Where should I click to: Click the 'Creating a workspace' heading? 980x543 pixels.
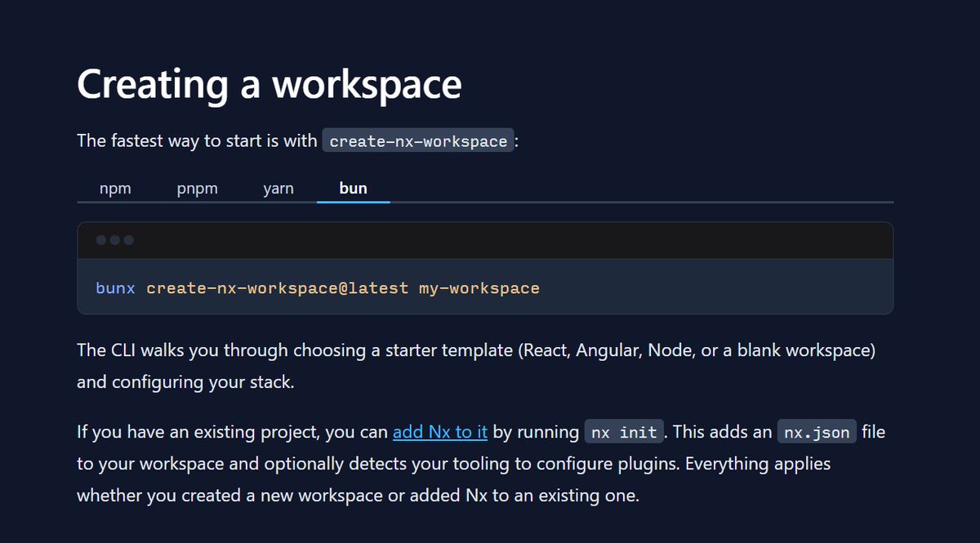point(269,83)
